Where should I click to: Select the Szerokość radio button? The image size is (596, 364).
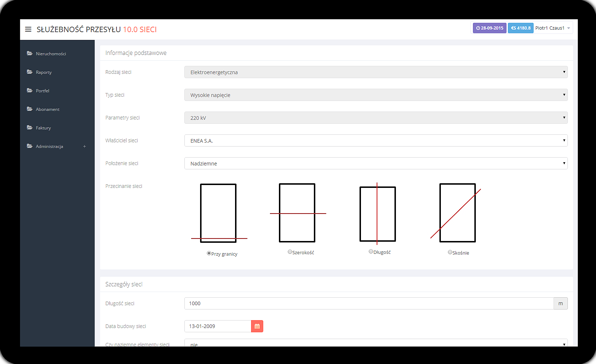pos(290,252)
